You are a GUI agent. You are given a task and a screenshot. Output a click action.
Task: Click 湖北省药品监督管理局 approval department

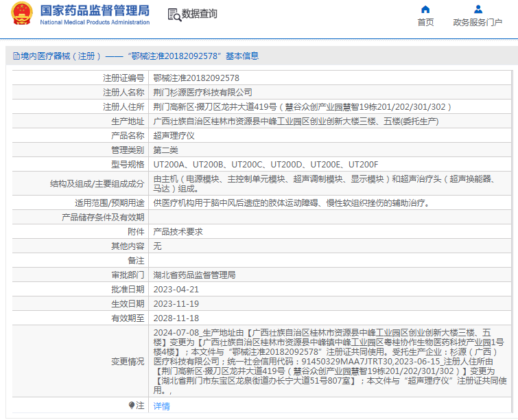[194, 275]
